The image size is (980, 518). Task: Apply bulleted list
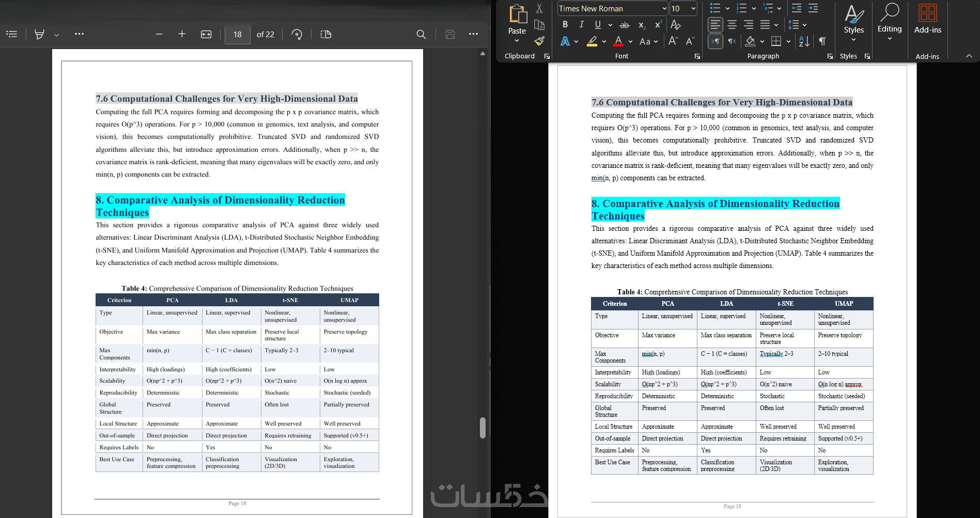pos(715,8)
